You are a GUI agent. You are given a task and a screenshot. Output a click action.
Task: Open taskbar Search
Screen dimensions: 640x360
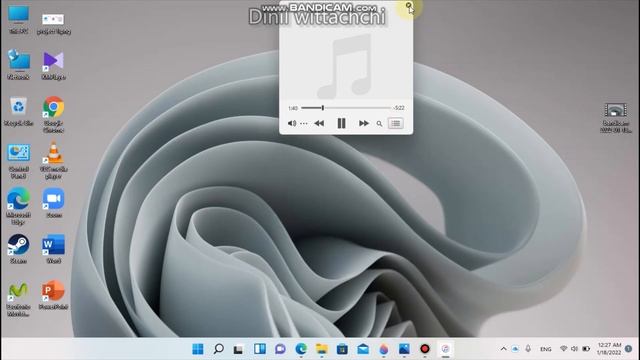(218, 349)
